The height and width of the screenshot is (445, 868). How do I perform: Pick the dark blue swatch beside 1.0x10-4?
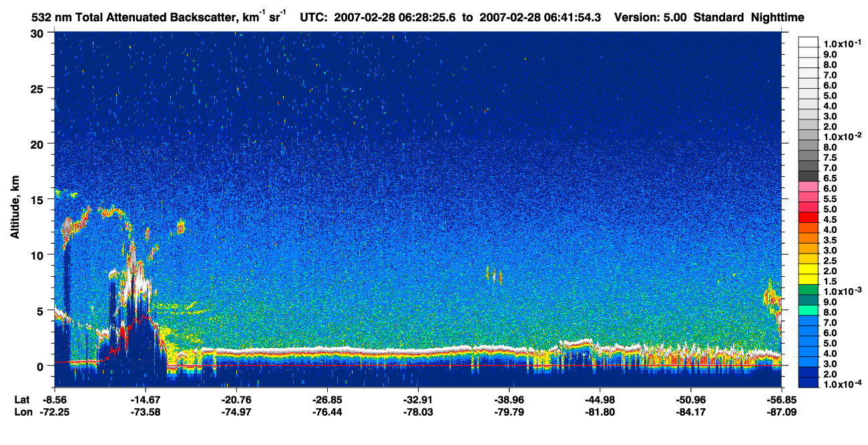click(x=809, y=384)
